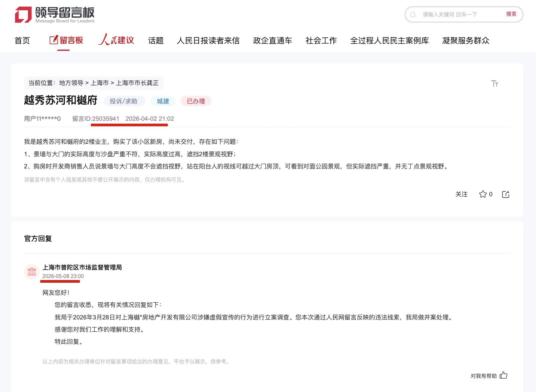Open 全过程人民民主案例库 tab

390,40
